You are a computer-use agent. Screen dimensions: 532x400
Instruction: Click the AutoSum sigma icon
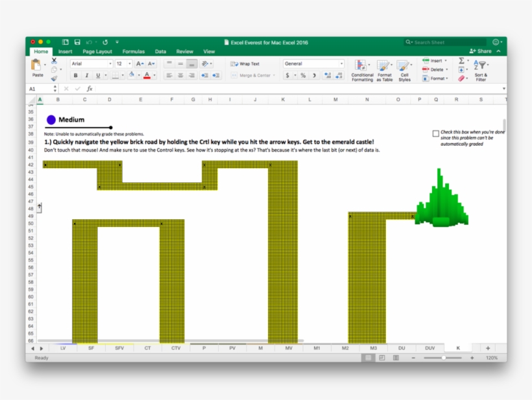coord(461,60)
